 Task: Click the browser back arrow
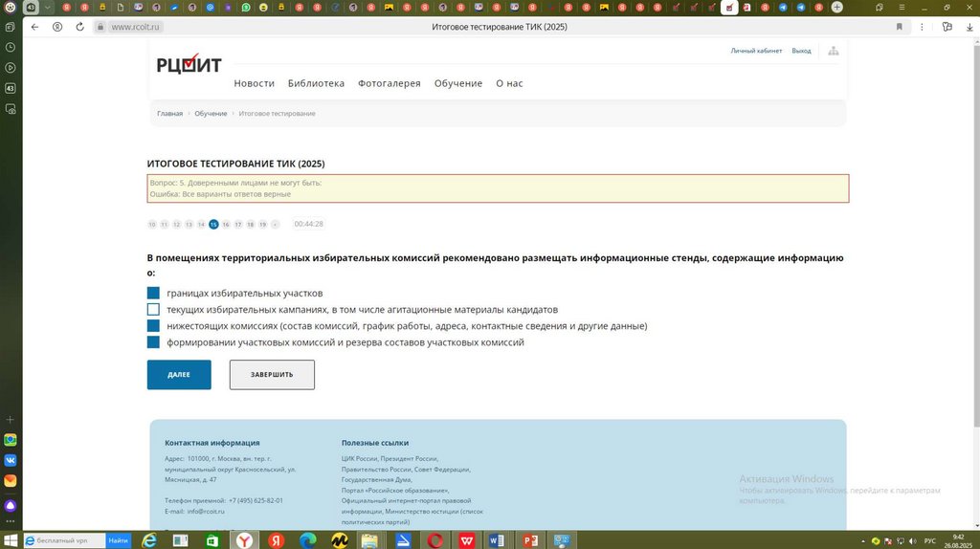35,27
